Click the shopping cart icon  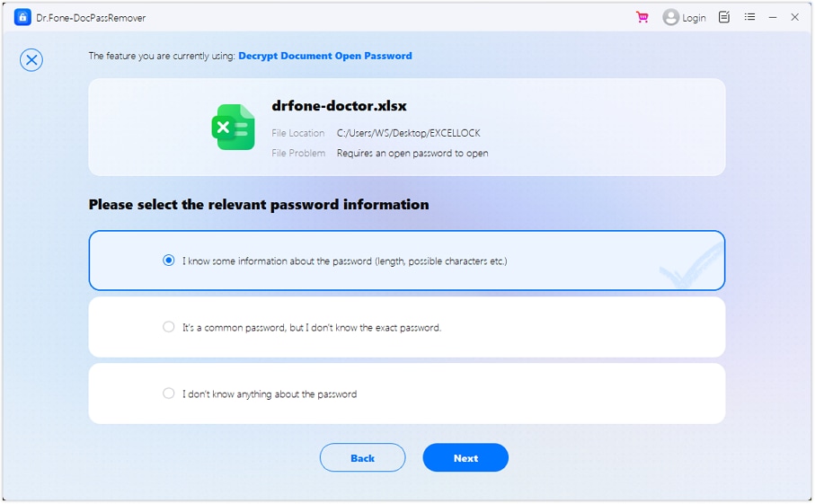(x=642, y=17)
